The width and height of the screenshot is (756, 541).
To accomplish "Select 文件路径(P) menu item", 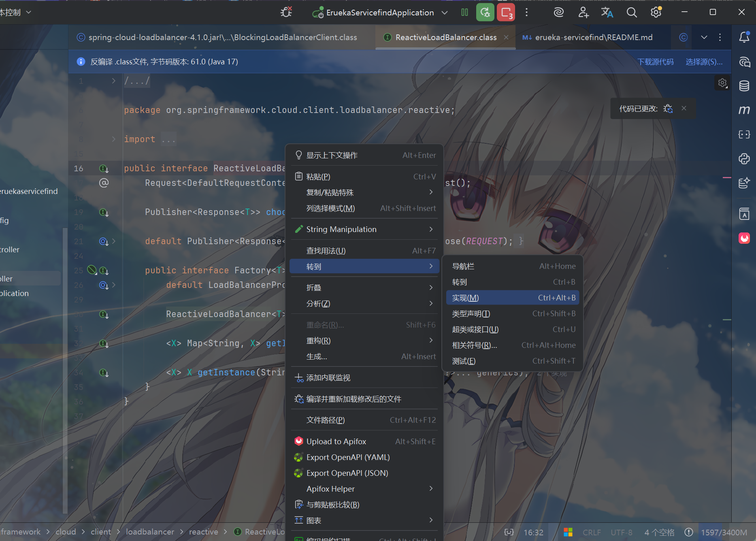I will pyautogui.click(x=364, y=420).
